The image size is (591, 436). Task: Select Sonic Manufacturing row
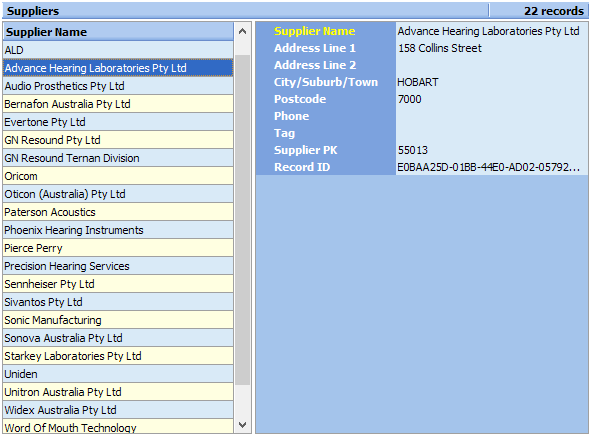pyautogui.click(x=118, y=320)
